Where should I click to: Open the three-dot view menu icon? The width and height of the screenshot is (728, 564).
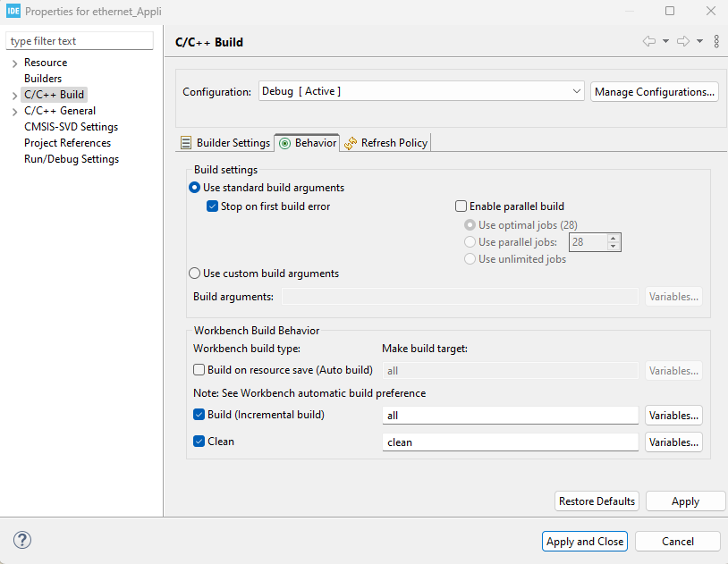[716, 42]
